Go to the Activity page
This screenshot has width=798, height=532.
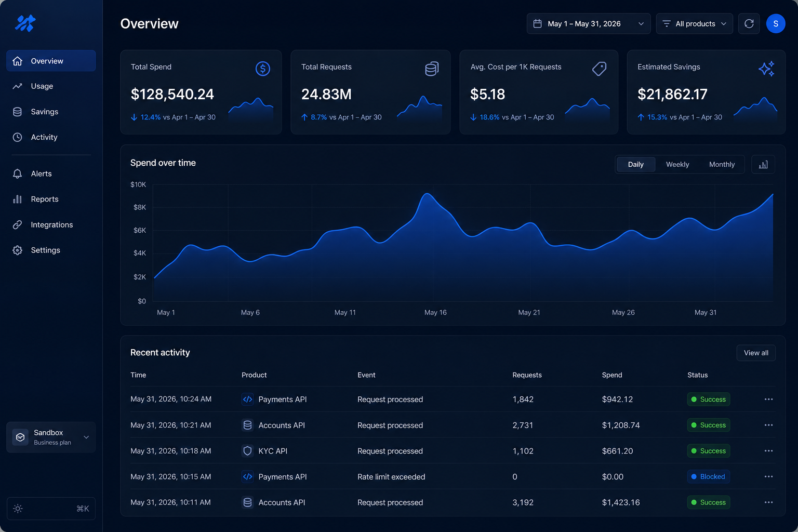pos(51,137)
